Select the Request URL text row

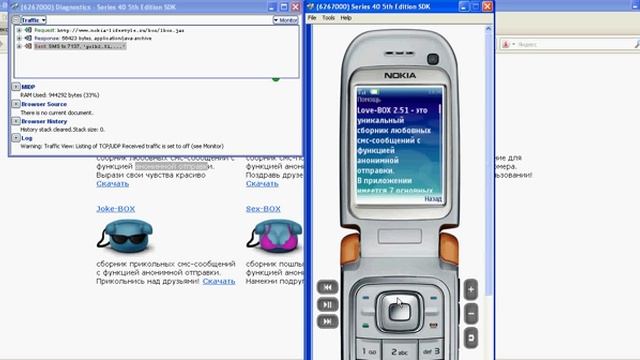(109, 30)
